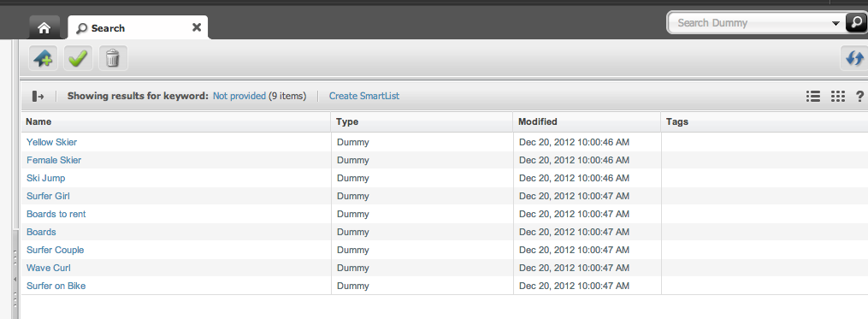Open the Boards item

pyautogui.click(x=41, y=232)
